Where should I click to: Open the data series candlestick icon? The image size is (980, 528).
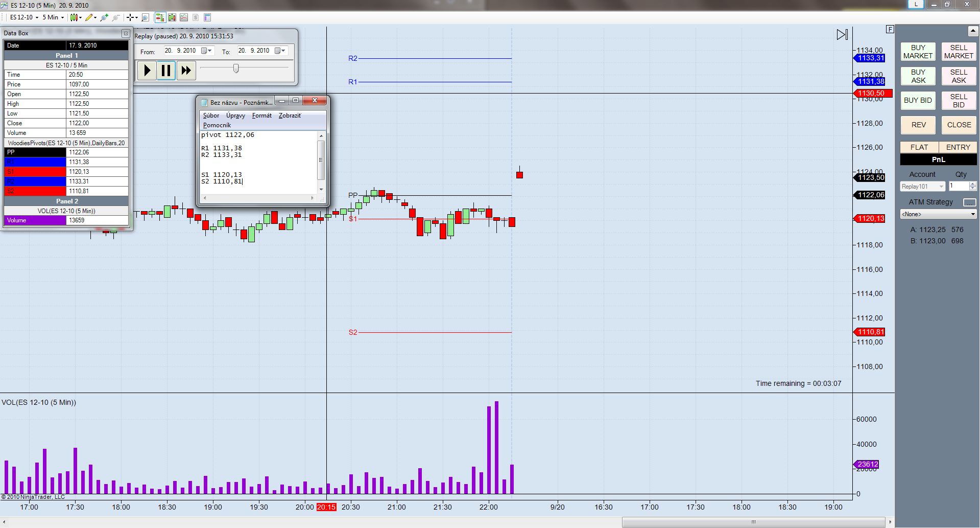click(x=172, y=17)
